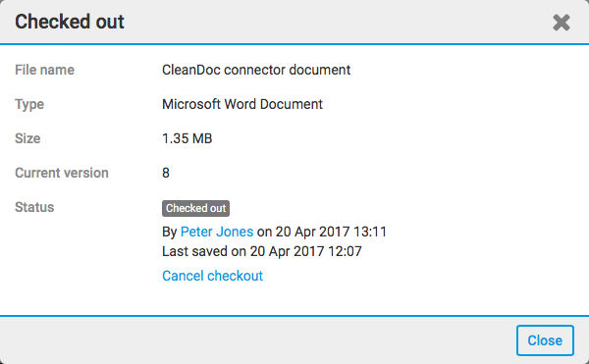The image size is (589, 364).
Task: Select the Type field label
Action: 29,104
